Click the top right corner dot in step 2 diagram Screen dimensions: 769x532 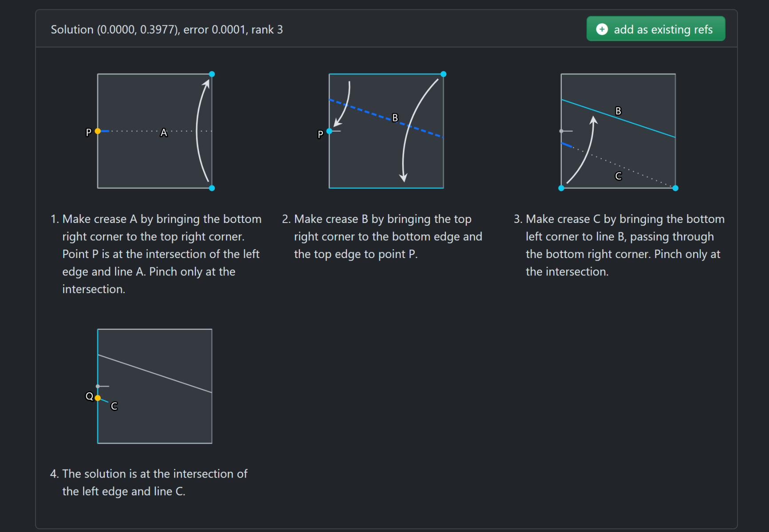point(443,74)
